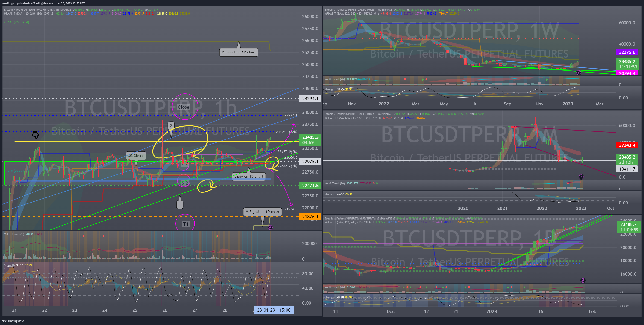
Task: Click the 'T1' label inside magenta circle
Action: tap(185, 224)
